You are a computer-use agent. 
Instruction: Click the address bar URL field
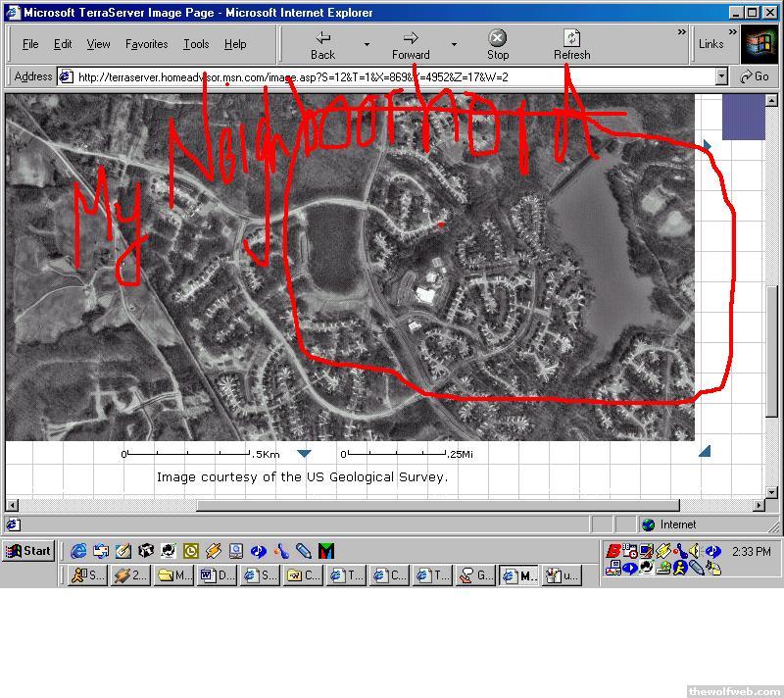point(392,76)
